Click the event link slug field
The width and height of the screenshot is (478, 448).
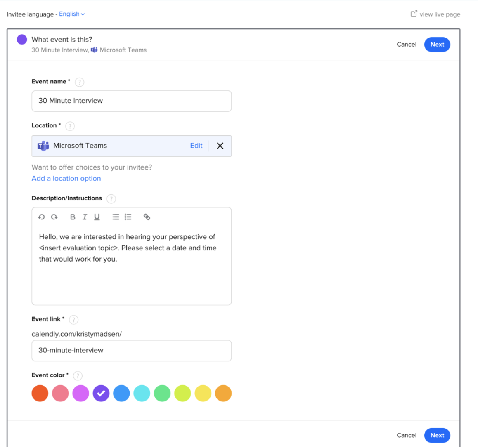(131, 351)
